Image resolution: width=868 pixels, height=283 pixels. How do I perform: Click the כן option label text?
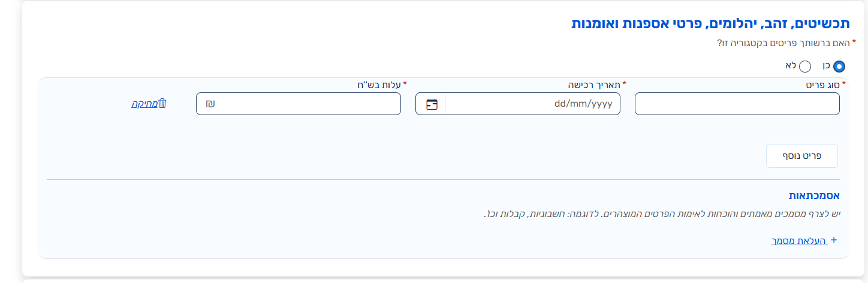[826, 65]
